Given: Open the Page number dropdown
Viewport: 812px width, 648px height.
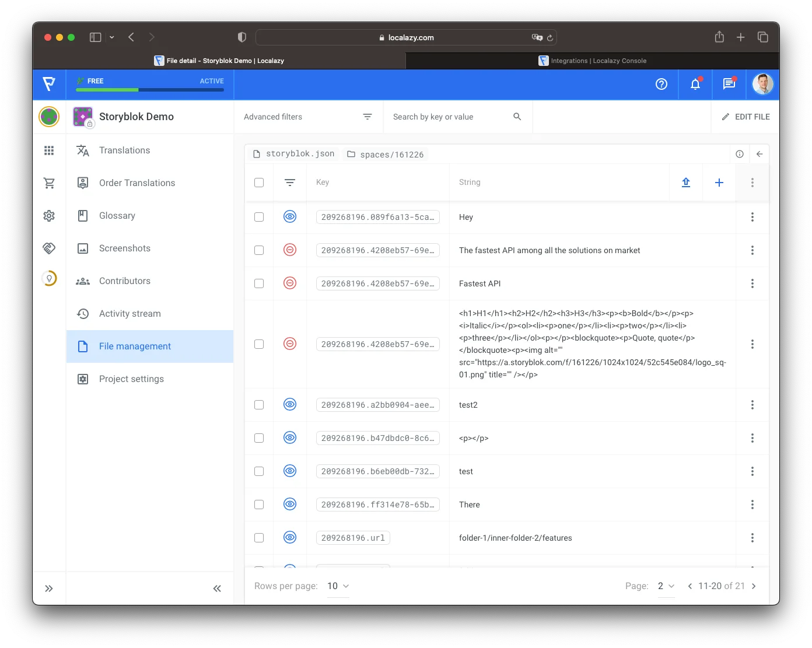Looking at the screenshot, I should click(666, 586).
